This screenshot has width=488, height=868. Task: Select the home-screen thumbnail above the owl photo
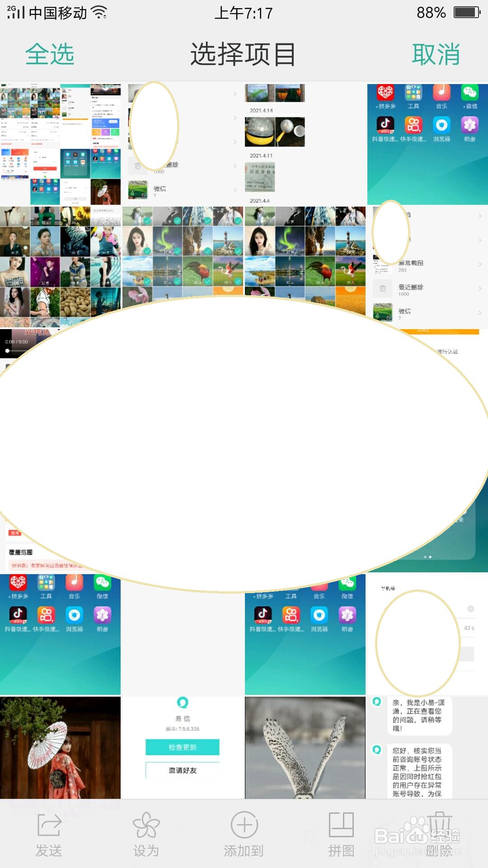click(x=305, y=634)
